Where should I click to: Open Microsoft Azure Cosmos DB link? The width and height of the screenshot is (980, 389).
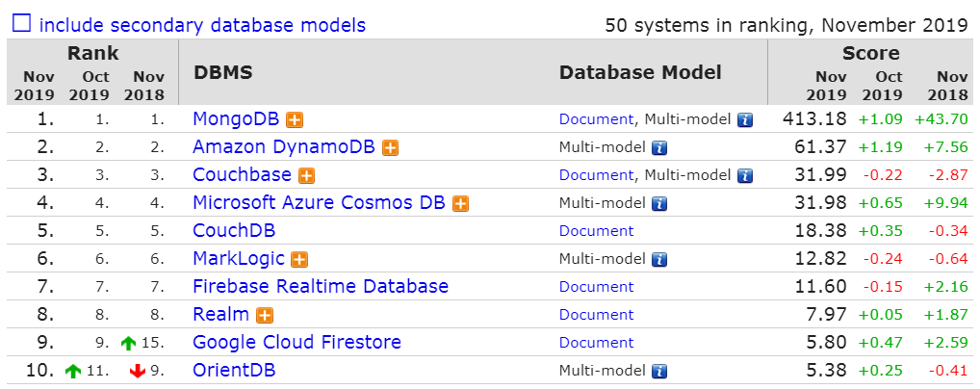[x=319, y=202]
